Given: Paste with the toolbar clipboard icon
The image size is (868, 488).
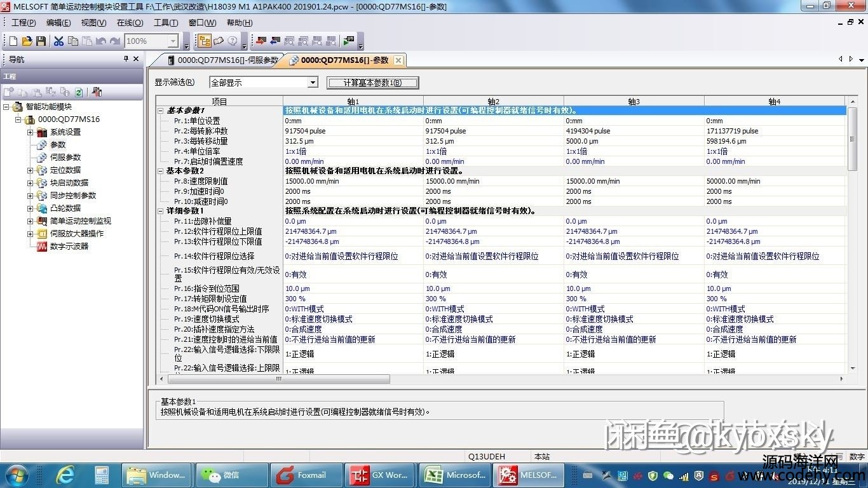Looking at the screenshot, I should 86,41.
